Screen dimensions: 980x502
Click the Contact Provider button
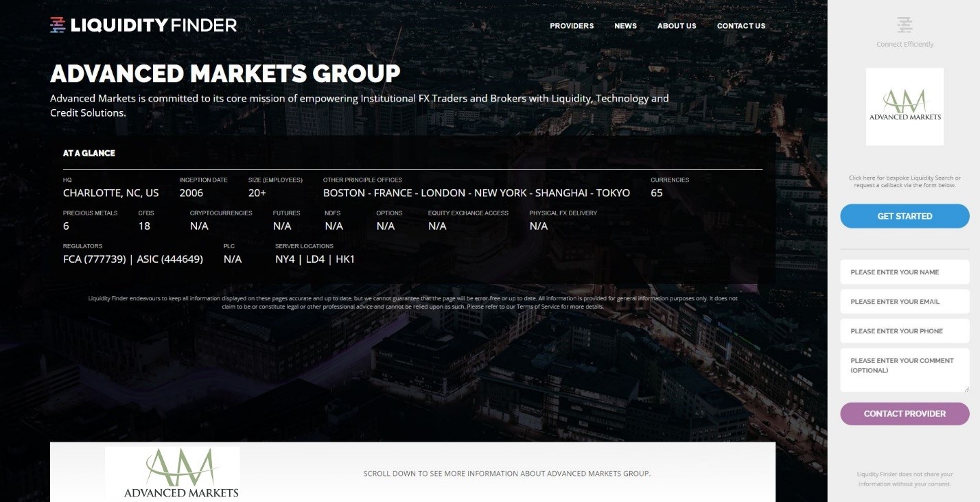tap(905, 414)
